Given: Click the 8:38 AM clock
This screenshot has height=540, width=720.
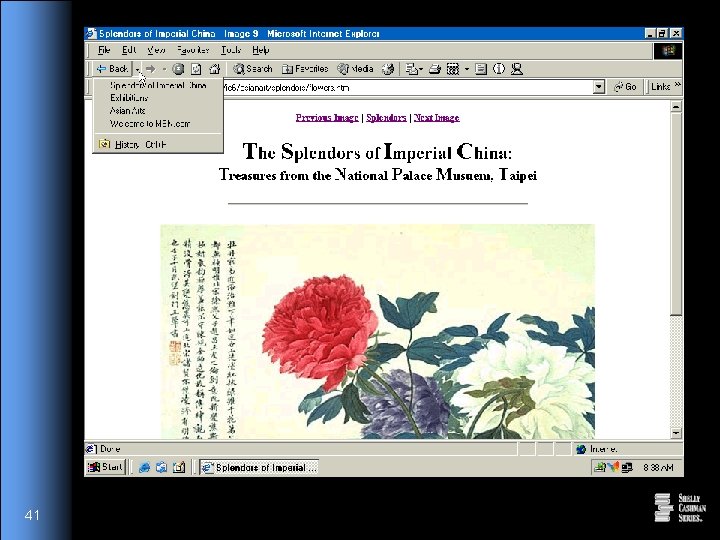Looking at the screenshot, I should click(658, 468).
